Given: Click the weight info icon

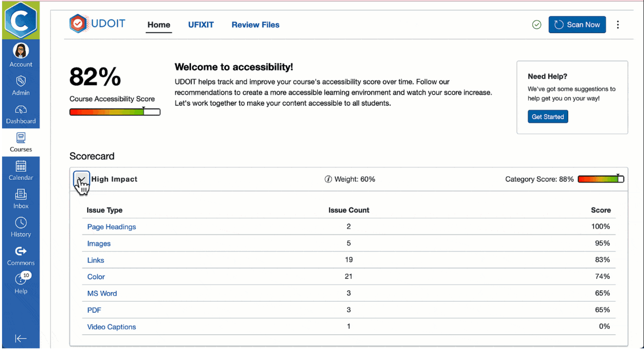Looking at the screenshot, I should click(x=328, y=179).
